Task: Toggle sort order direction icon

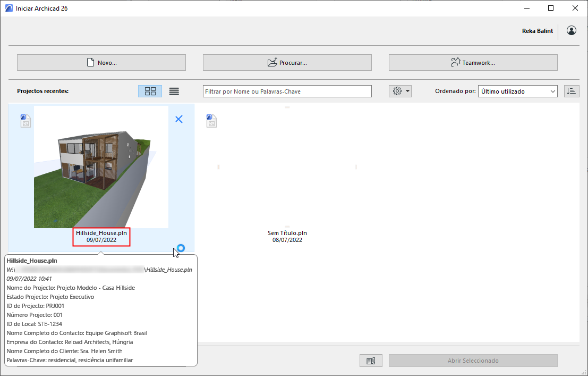Action: tap(572, 91)
